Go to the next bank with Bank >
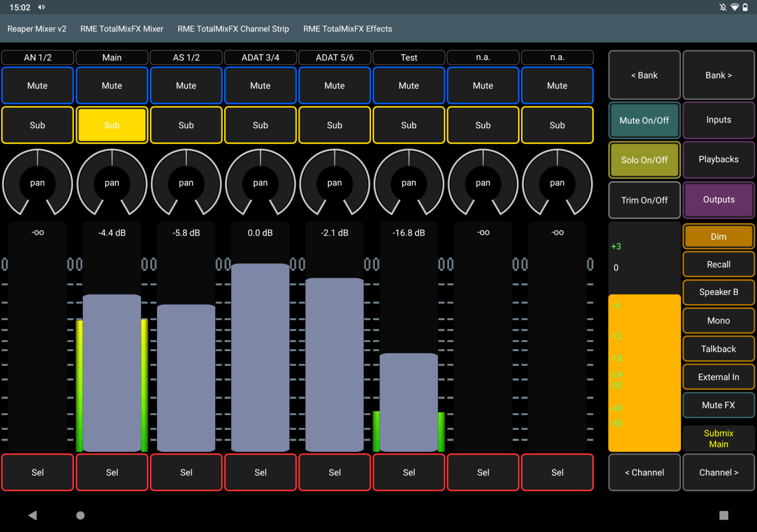Image resolution: width=757 pixels, height=532 pixels. [x=718, y=75]
